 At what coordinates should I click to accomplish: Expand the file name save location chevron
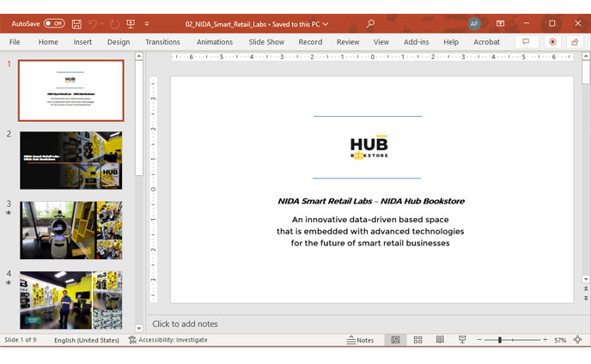[x=326, y=24]
